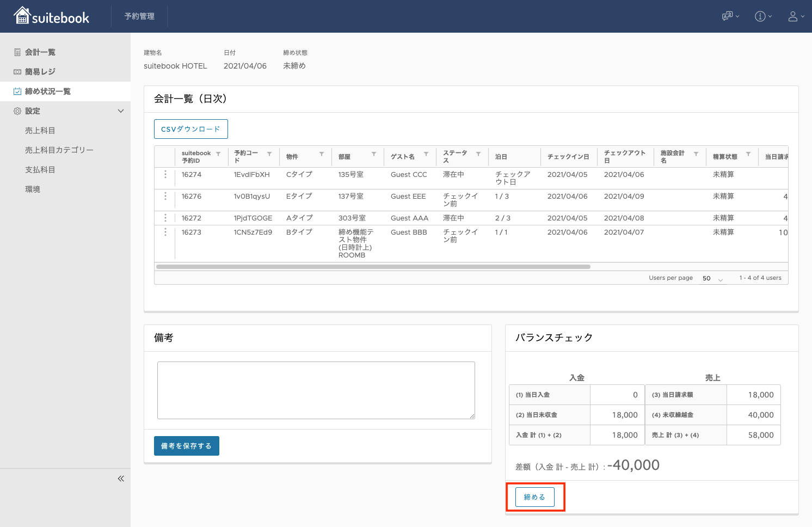Click the date value 2021/04/06 in header
812x527 pixels.
pos(245,66)
